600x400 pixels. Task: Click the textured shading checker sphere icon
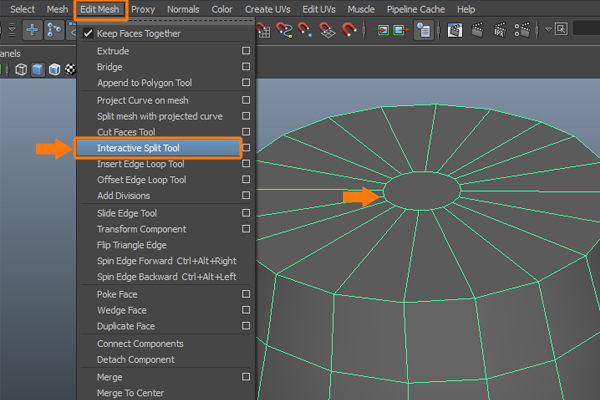coord(70,70)
